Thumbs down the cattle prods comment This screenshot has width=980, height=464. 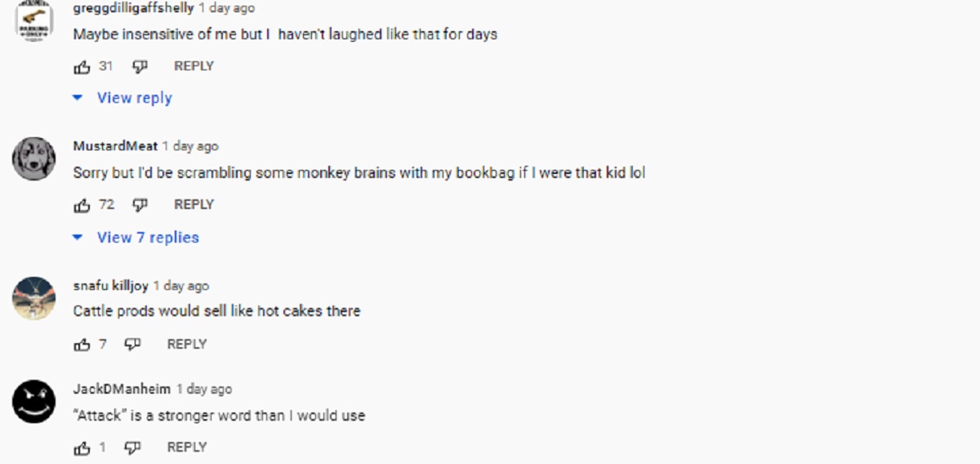click(132, 345)
